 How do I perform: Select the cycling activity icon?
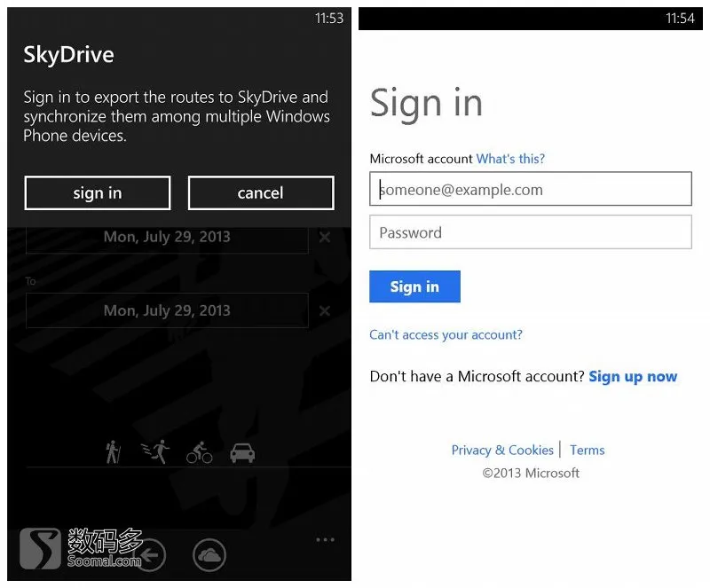coord(199,452)
